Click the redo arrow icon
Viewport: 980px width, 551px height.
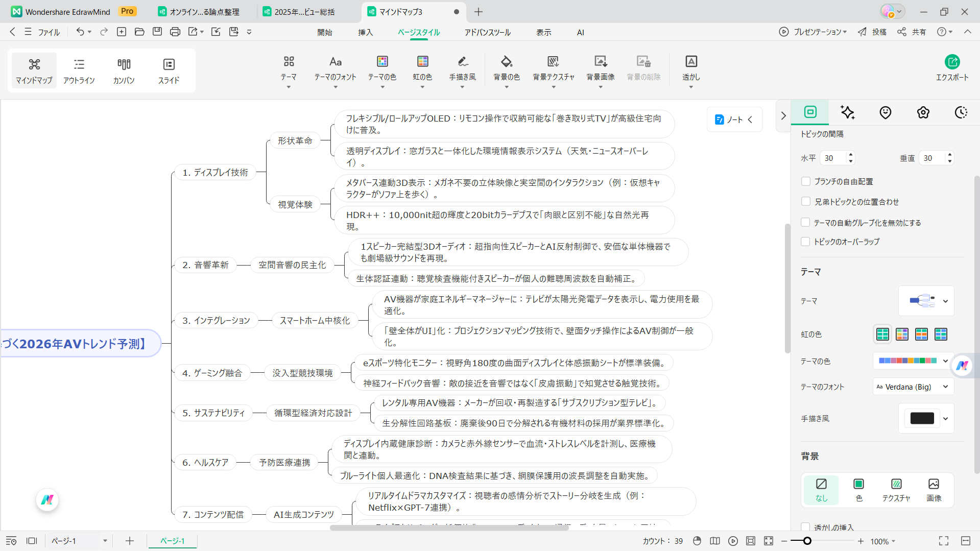pyautogui.click(x=104, y=32)
